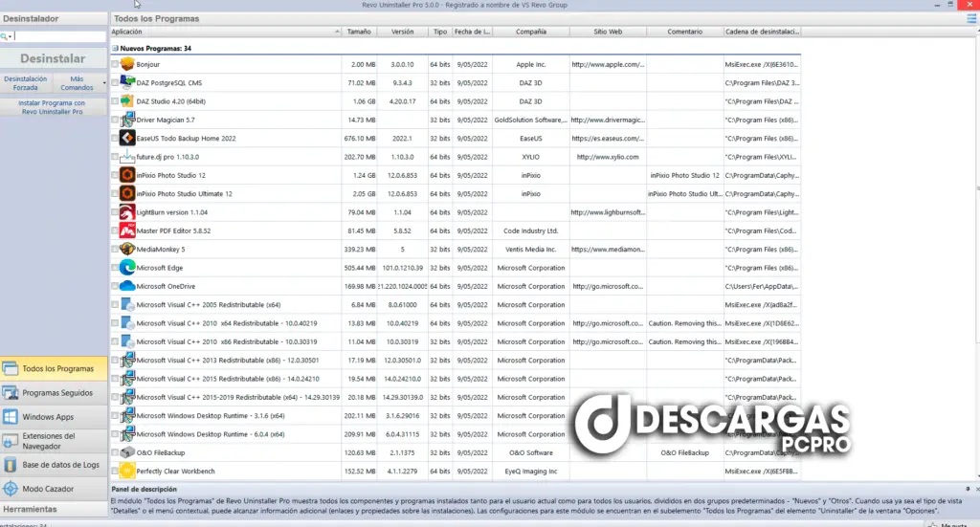Click the inPixio Photo Studio Ultimate icon
Screen dimensions: 980x527
127,193
